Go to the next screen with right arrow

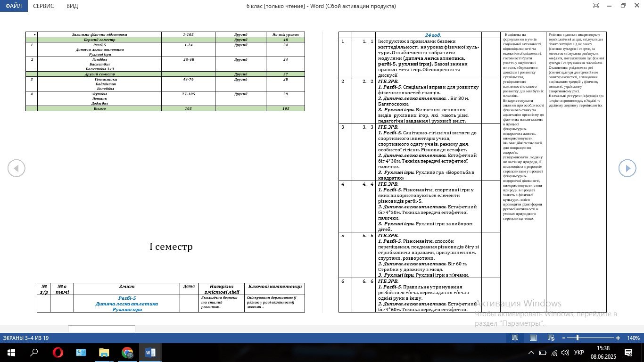(627, 168)
